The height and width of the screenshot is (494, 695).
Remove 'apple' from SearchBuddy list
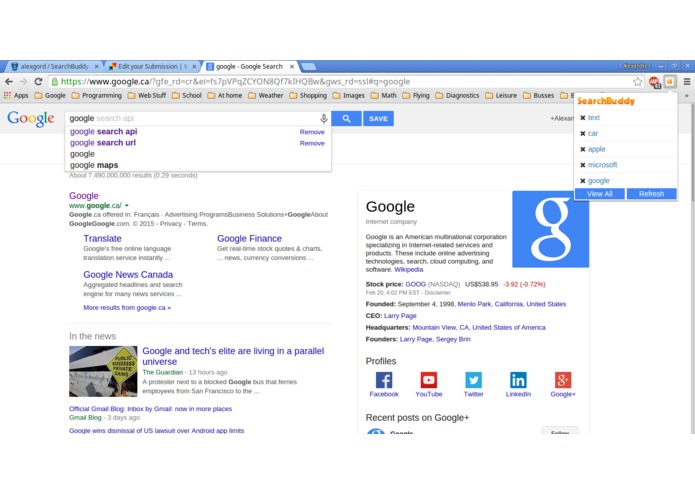(x=582, y=149)
